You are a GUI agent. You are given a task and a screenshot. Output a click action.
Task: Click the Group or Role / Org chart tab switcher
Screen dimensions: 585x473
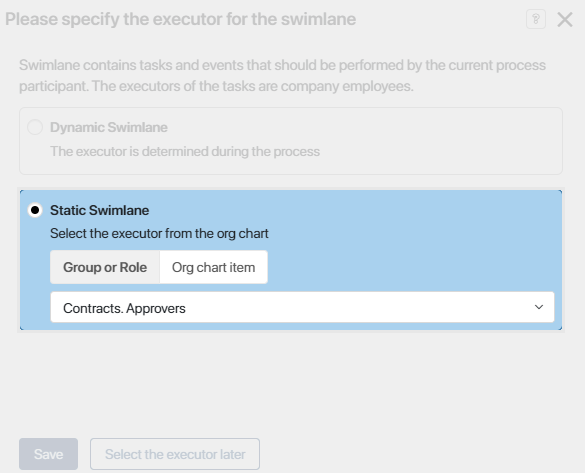159,267
